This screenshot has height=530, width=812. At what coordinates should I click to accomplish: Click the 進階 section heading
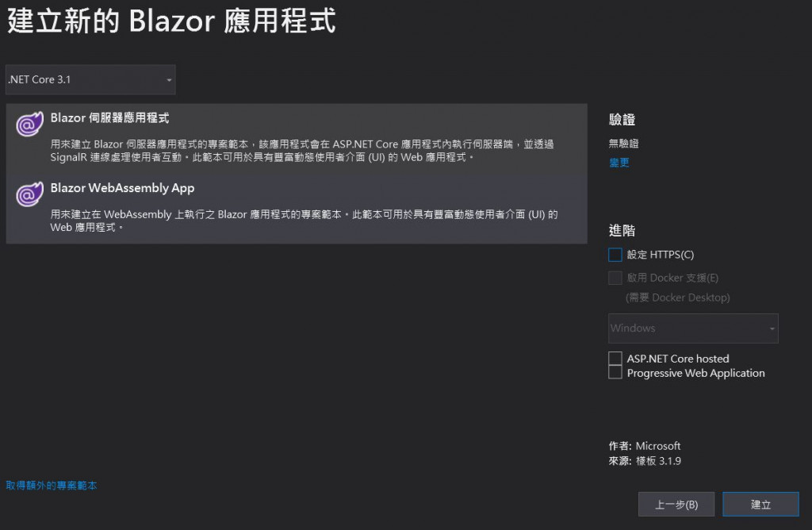pos(622,231)
